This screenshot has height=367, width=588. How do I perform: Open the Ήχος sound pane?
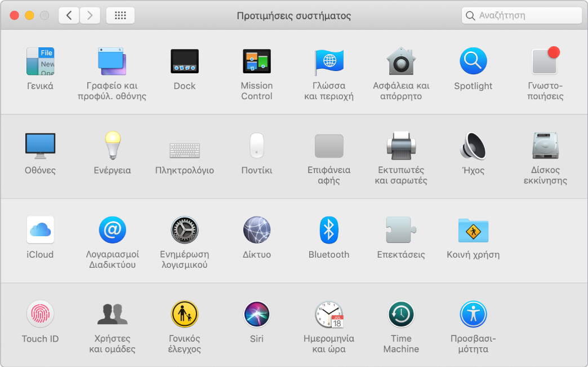click(x=473, y=146)
